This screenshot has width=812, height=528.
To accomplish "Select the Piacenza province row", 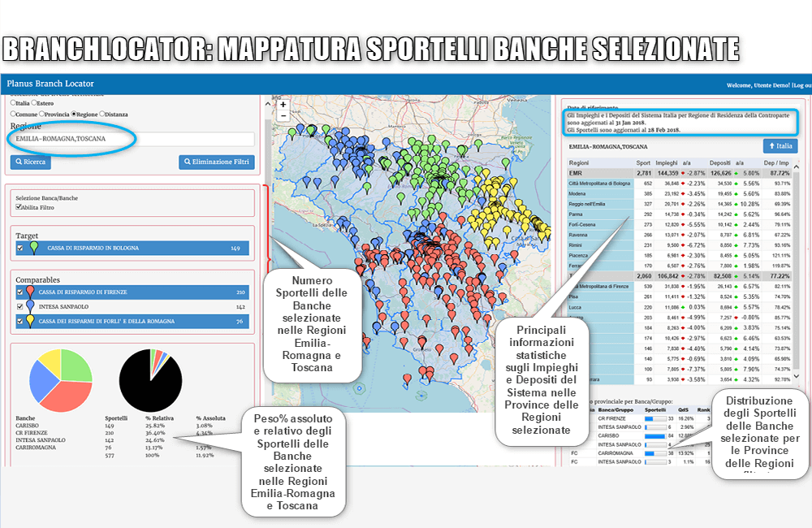I will [680, 255].
